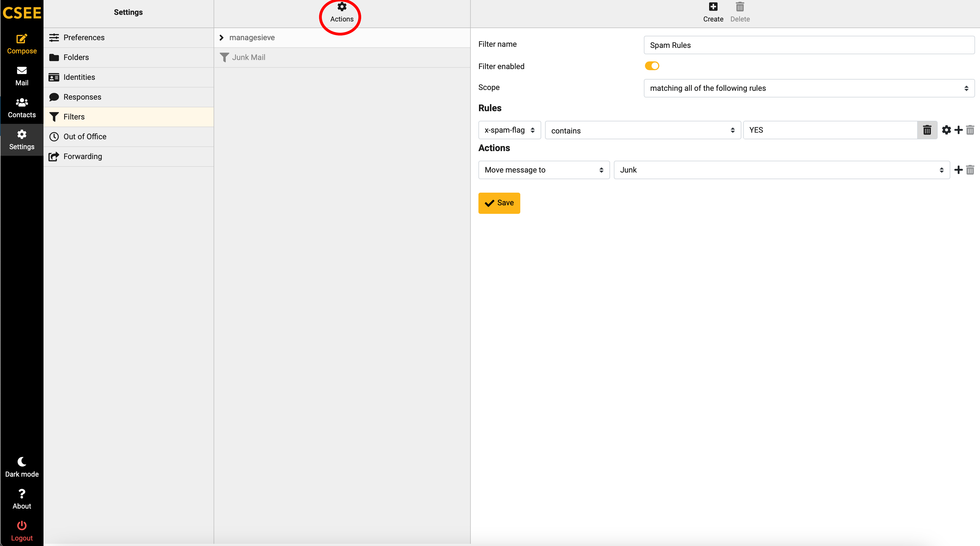Expand the managesieve filter set

[221, 38]
